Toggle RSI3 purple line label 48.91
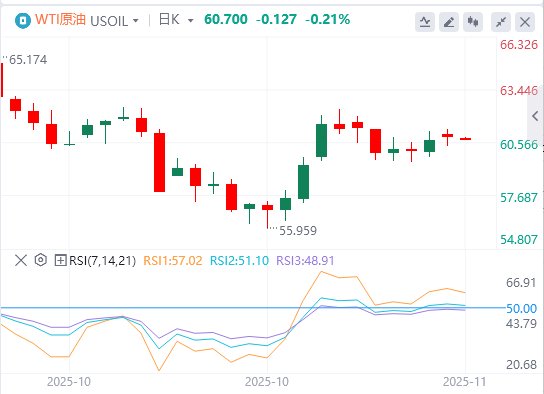 pos(305,260)
